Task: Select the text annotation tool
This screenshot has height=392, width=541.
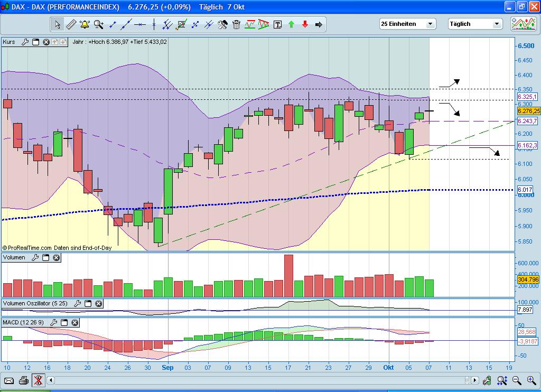Action: [x=277, y=24]
